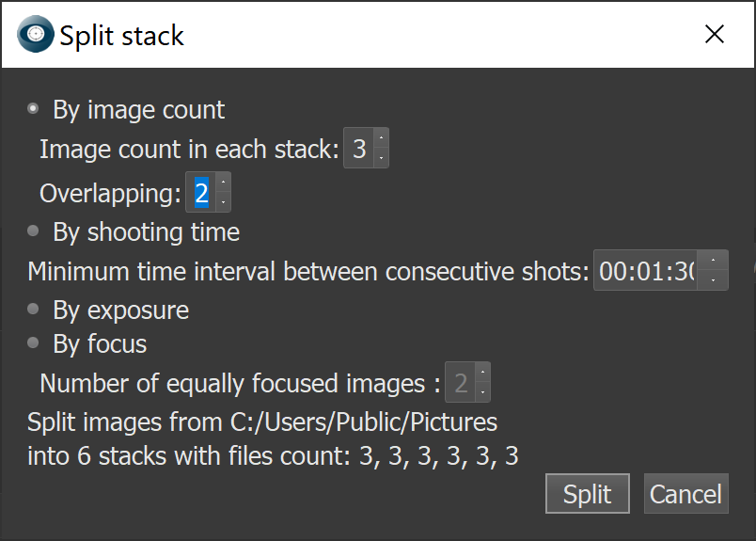Image resolution: width=756 pixels, height=541 pixels.
Task: Increase image count in each stack
Action: pyautogui.click(x=381, y=140)
